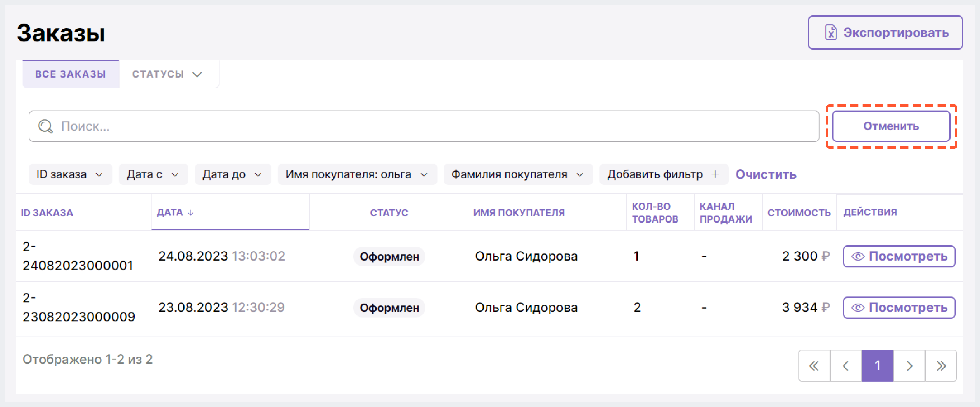Viewport: 980px width, 407px height.
Task: Sort by КОЛ-ВО ТОВАРОВ column header
Action: tap(655, 212)
